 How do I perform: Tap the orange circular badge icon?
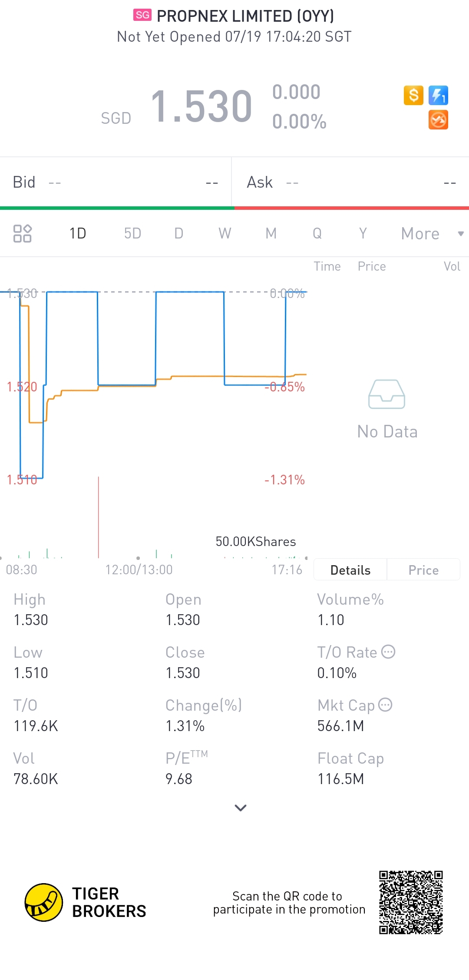pos(438,120)
